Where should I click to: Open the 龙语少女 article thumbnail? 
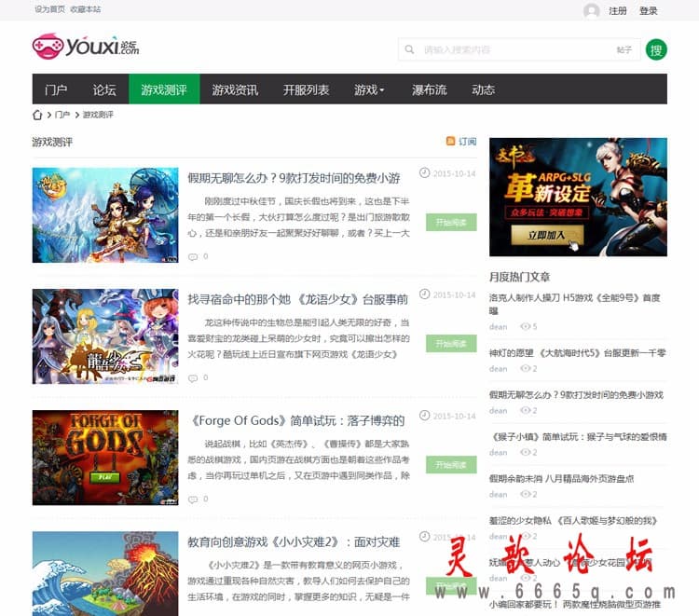pyautogui.click(x=105, y=336)
